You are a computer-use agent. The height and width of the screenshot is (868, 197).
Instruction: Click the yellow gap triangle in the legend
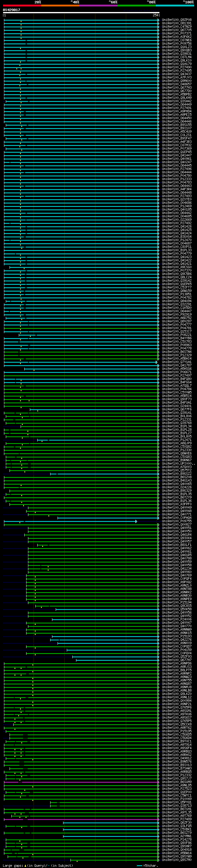25,865
